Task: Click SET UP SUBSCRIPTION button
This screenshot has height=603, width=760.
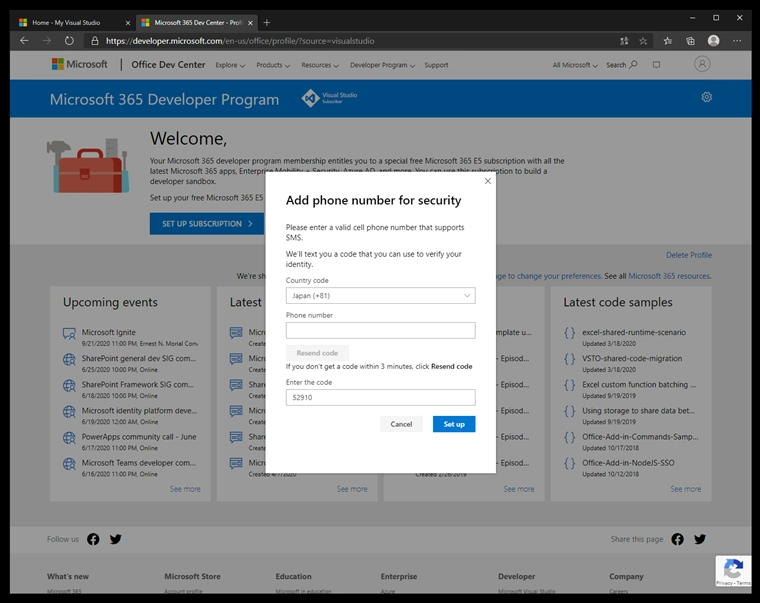Action: [207, 223]
